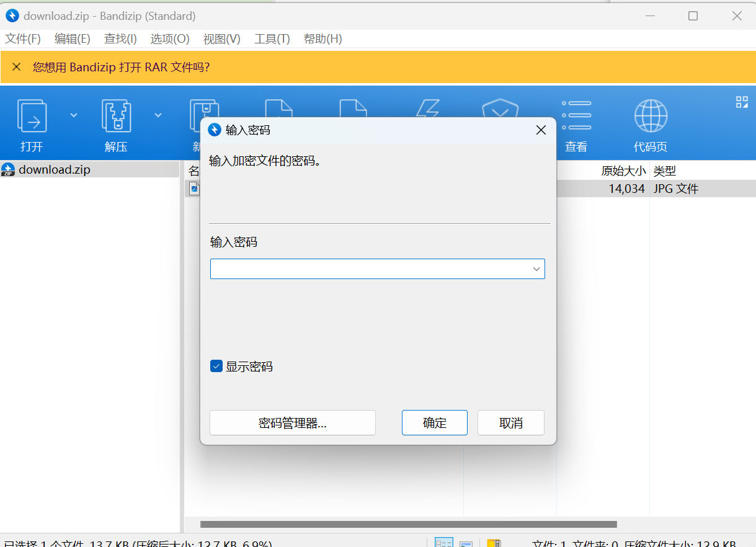Viewport: 756px width, 547px height.
Task: Sort by the 类型 column header
Action: pyautogui.click(x=664, y=171)
